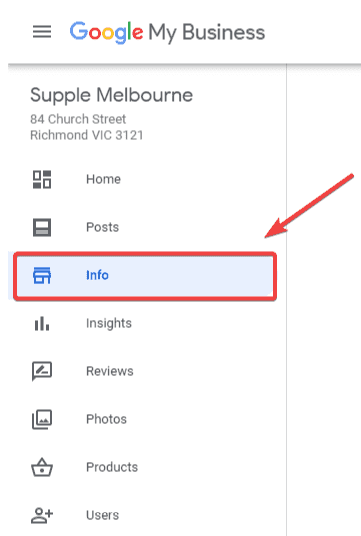The height and width of the screenshot is (536, 361).
Task: Click the Products basket icon
Action: click(42, 467)
